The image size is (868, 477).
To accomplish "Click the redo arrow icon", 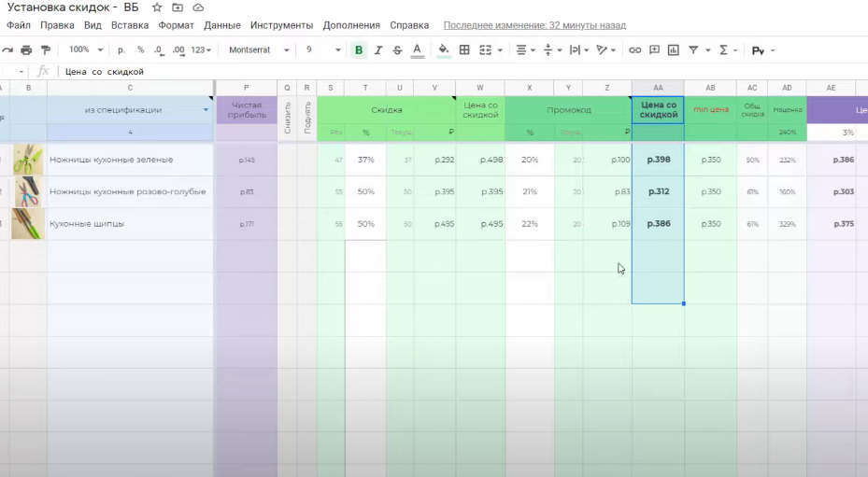I will click(x=7, y=50).
